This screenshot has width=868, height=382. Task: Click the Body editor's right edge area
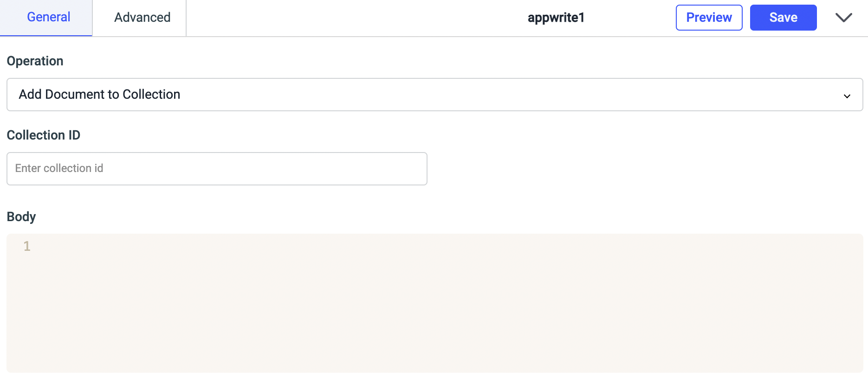click(x=852, y=301)
